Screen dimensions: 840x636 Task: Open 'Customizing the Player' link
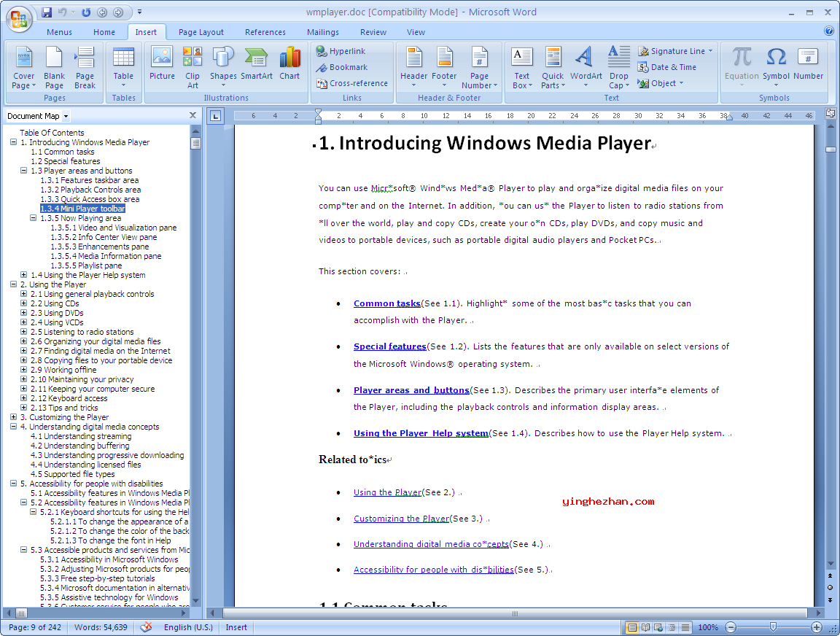click(401, 519)
